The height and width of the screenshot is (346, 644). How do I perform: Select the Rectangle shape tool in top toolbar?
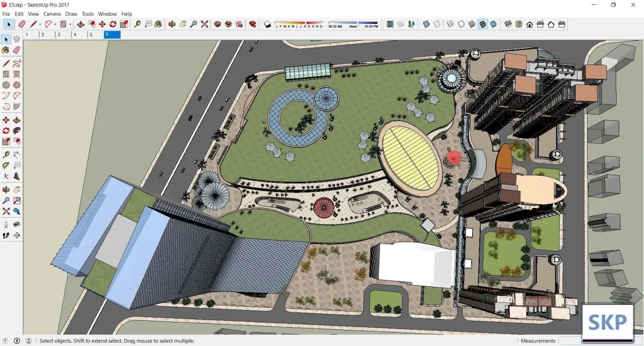pos(63,24)
